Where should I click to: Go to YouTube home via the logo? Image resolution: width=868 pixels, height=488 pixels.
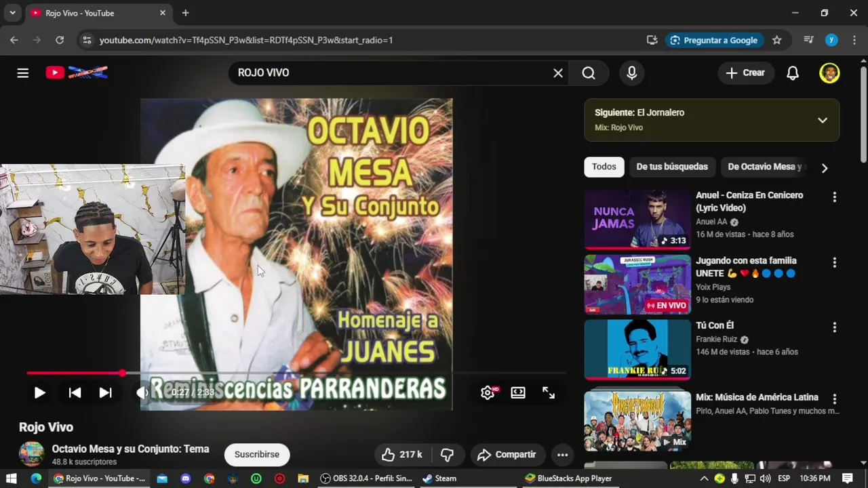[x=77, y=73]
